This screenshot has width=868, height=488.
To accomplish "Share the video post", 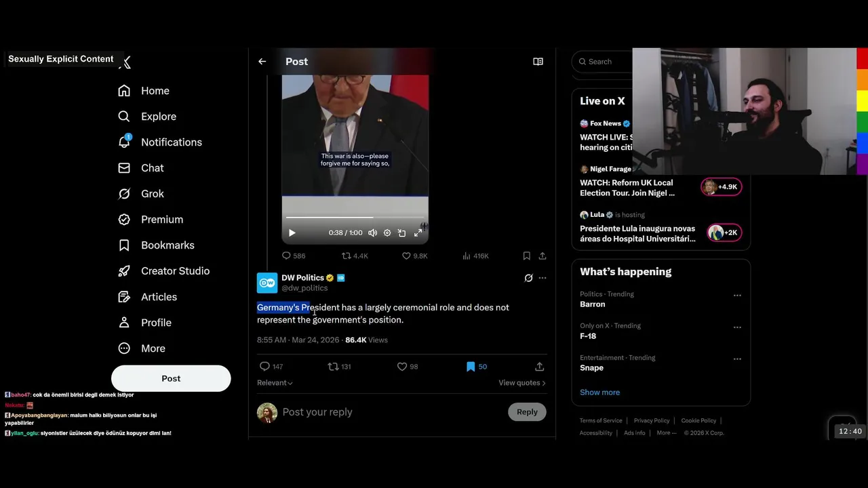I will [542, 256].
